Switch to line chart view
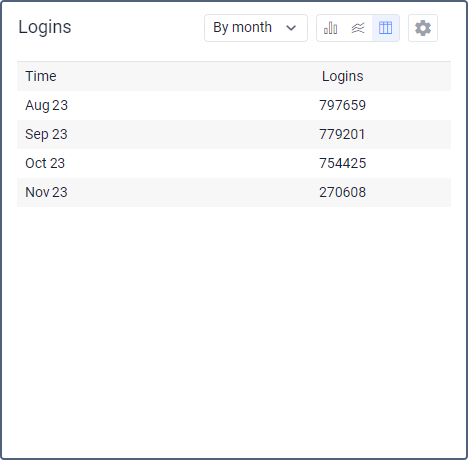Screen dimensions: 468x460 [358, 28]
